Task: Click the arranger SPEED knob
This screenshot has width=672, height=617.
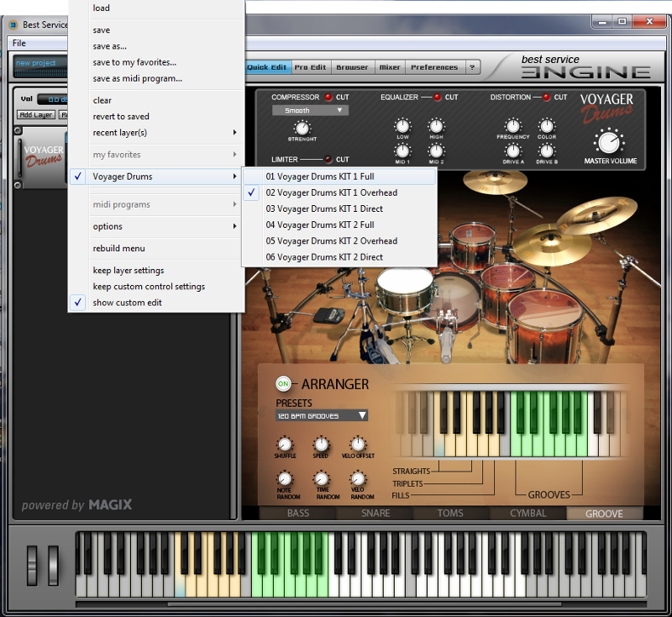Action: point(321,445)
